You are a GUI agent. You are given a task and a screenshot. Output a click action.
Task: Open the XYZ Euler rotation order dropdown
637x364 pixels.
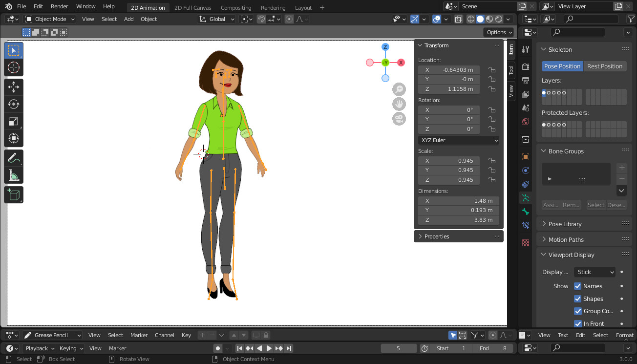click(458, 140)
